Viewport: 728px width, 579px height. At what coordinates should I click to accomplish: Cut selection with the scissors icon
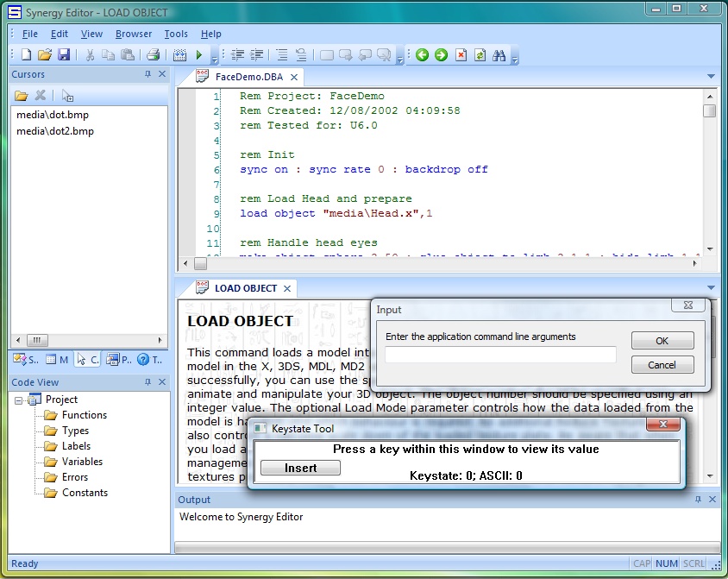[90, 54]
